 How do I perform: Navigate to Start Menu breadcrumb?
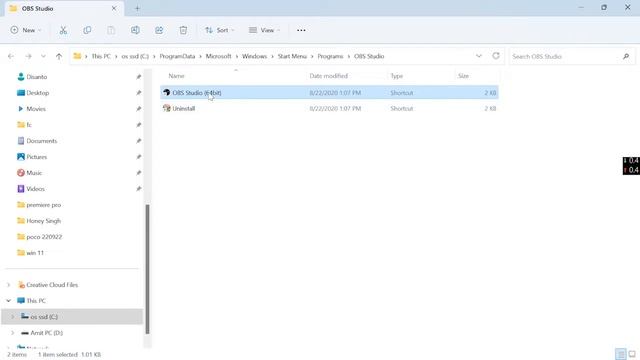pos(292,56)
